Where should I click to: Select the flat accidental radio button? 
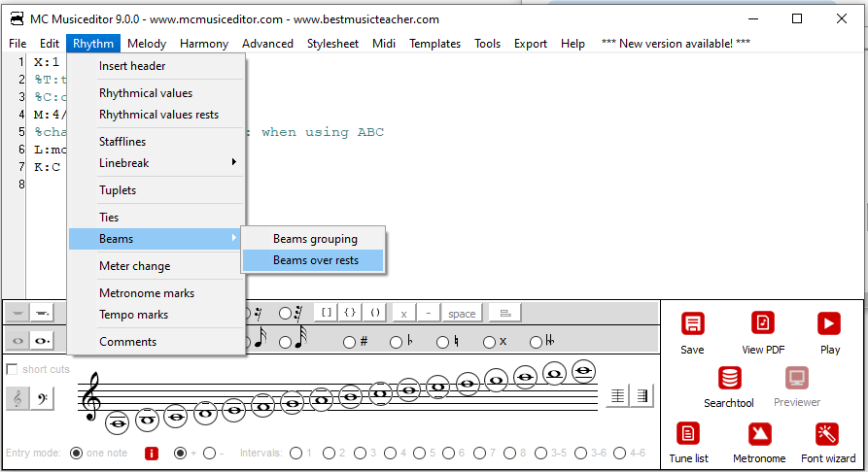click(x=396, y=342)
